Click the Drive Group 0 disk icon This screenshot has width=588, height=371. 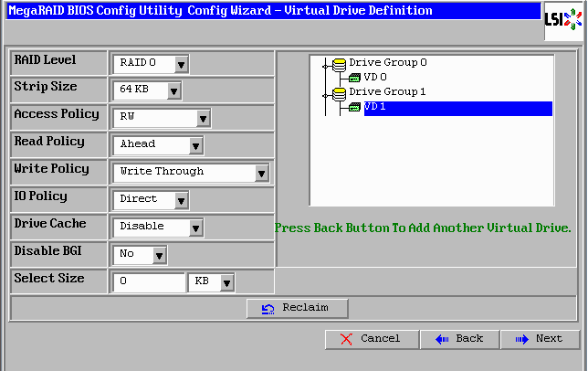[340, 64]
